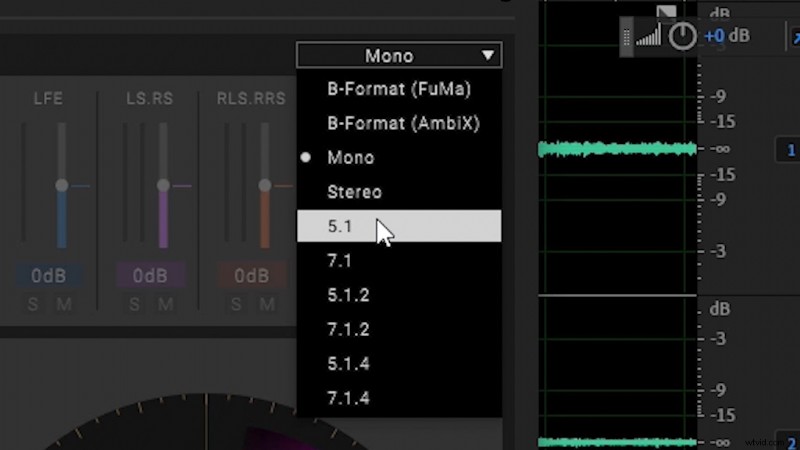Click the volume bars icon in HUD
The image size is (800, 450).
tap(648, 36)
